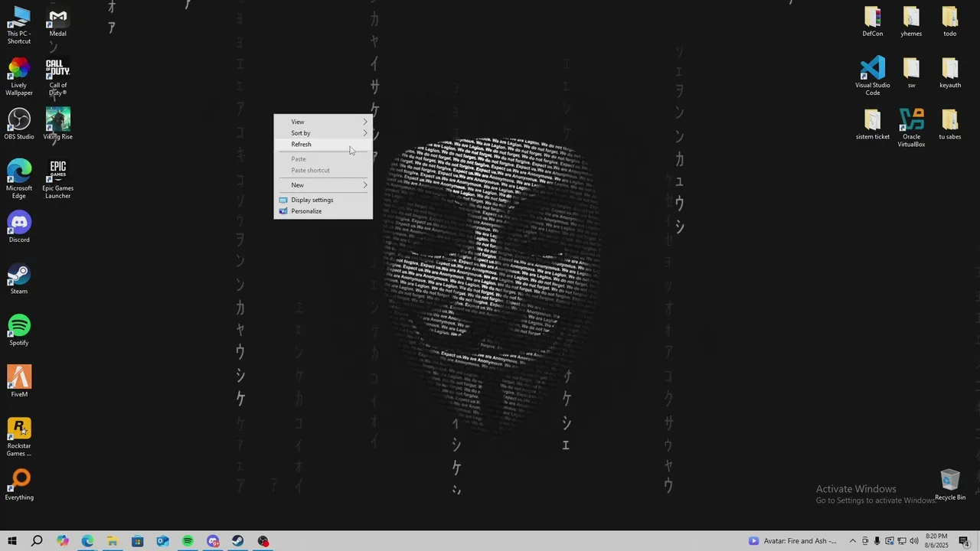Open the Avatar: Fire and Ash news widget
The image size is (980, 551).
click(x=793, y=541)
